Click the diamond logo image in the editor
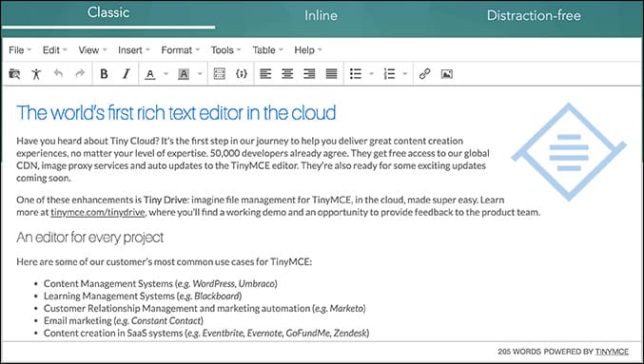Screen dimensions: 644x364 (569, 152)
